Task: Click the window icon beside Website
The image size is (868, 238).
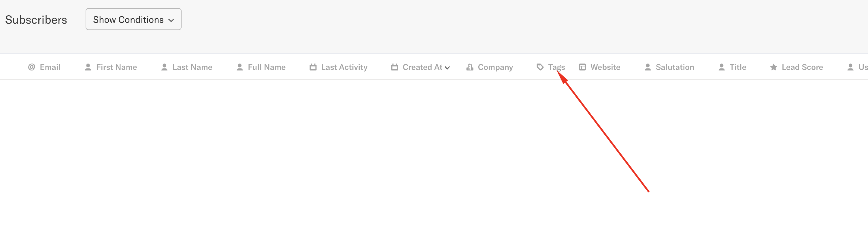Action: coord(582,67)
